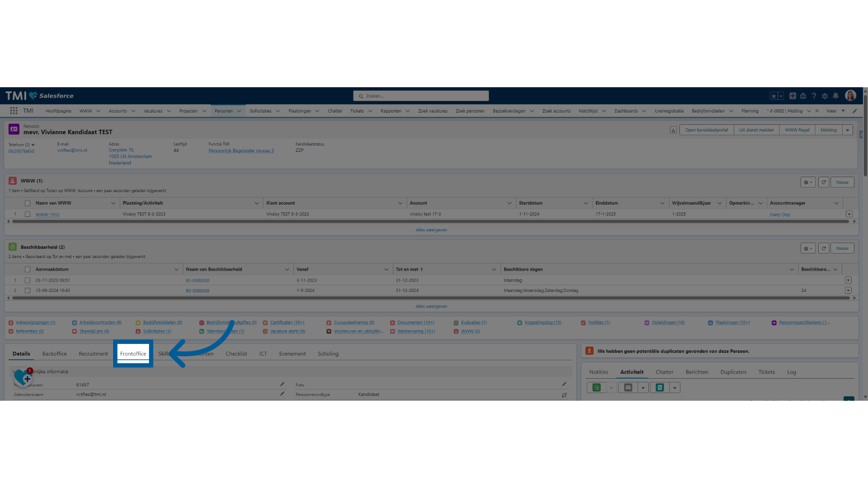This screenshot has height=488, width=868.
Task: Switch to the Frontoffice tab
Action: (133, 354)
